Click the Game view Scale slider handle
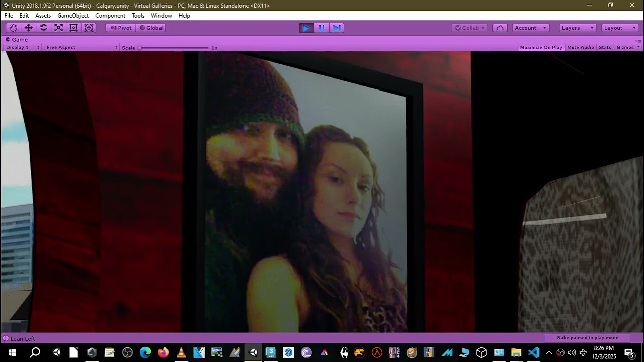Image resolution: width=644 pixels, height=362 pixels. point(140,48)
